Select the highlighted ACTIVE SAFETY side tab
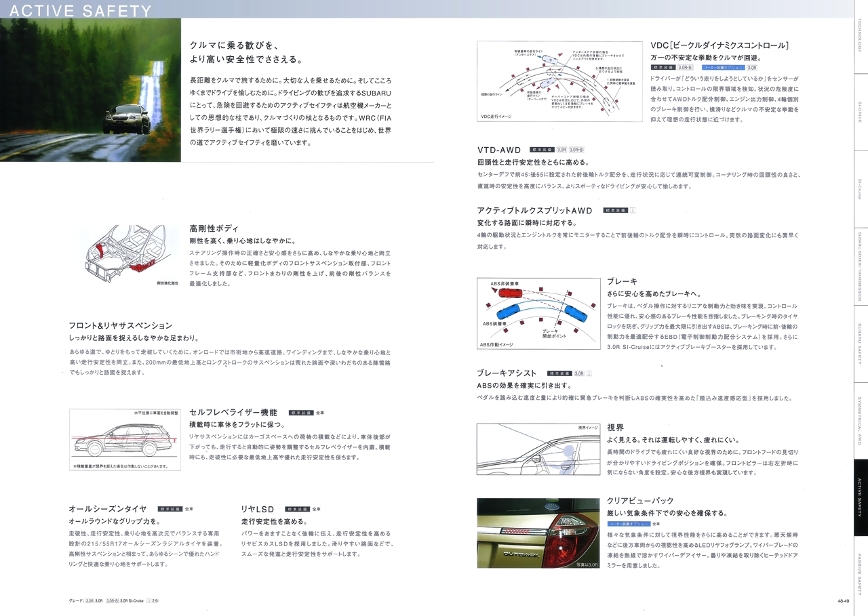Screen dimensions: 868x616 tap(861, 497)
